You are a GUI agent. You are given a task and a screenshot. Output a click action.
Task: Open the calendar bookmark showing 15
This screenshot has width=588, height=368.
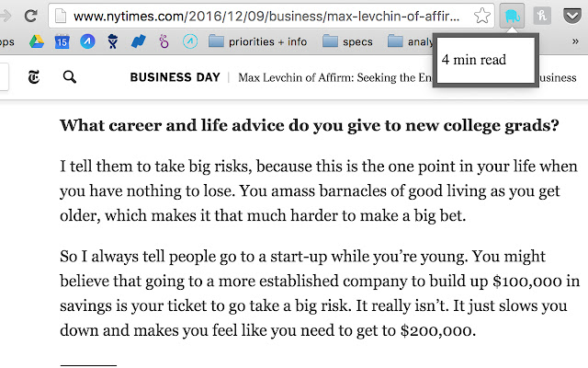[x=62, y=41]
